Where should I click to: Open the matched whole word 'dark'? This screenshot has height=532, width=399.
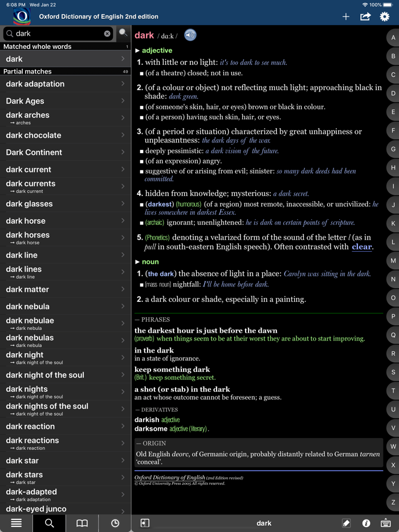[x=65, y=59]
